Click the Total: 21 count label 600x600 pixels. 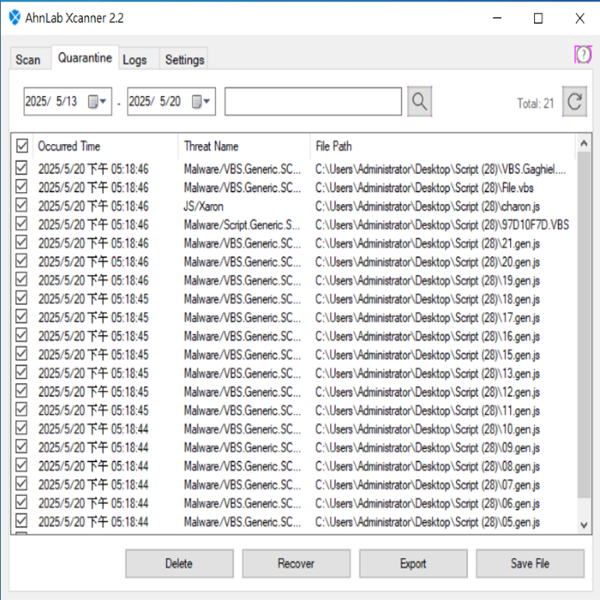535,103
